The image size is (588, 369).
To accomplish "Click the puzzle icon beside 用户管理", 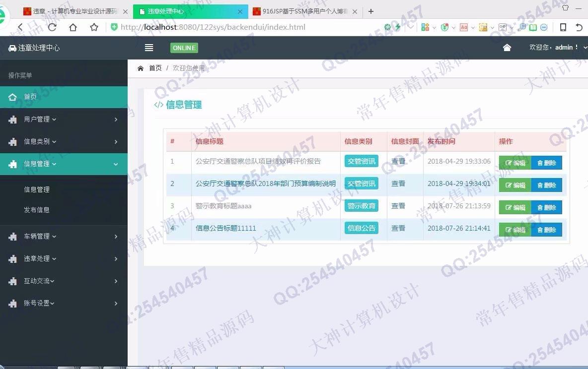I will pyautogui.click(x=13, y=119).
